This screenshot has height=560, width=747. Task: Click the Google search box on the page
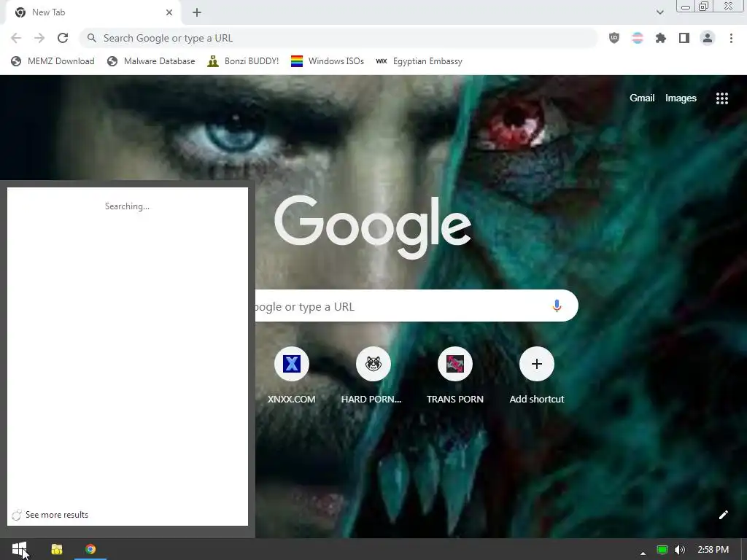(417, 306)
